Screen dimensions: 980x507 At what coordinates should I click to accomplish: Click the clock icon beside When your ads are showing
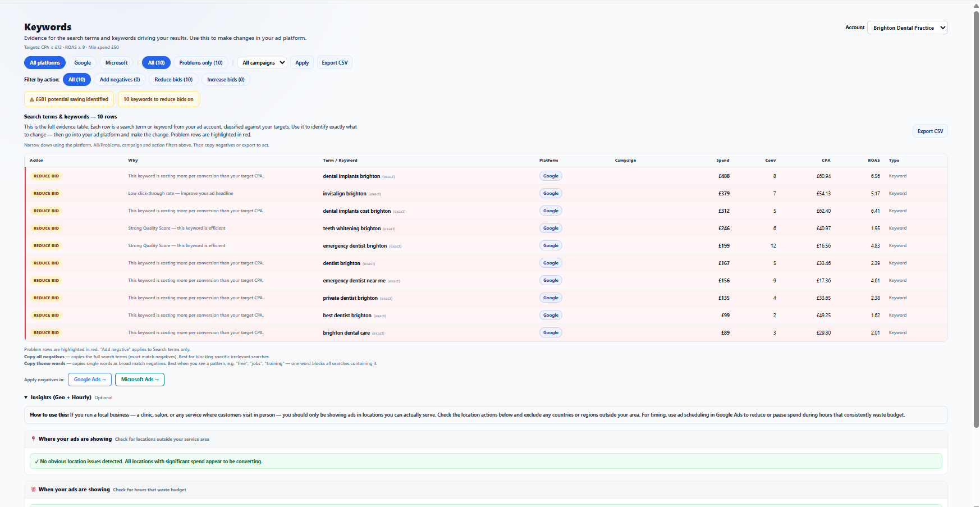click(33, 490)
